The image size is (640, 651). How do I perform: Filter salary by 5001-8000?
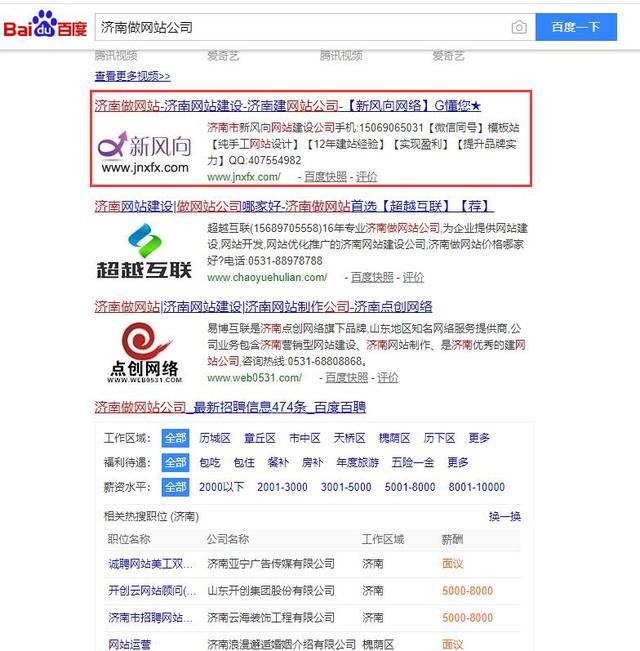[x=410, y=487]
